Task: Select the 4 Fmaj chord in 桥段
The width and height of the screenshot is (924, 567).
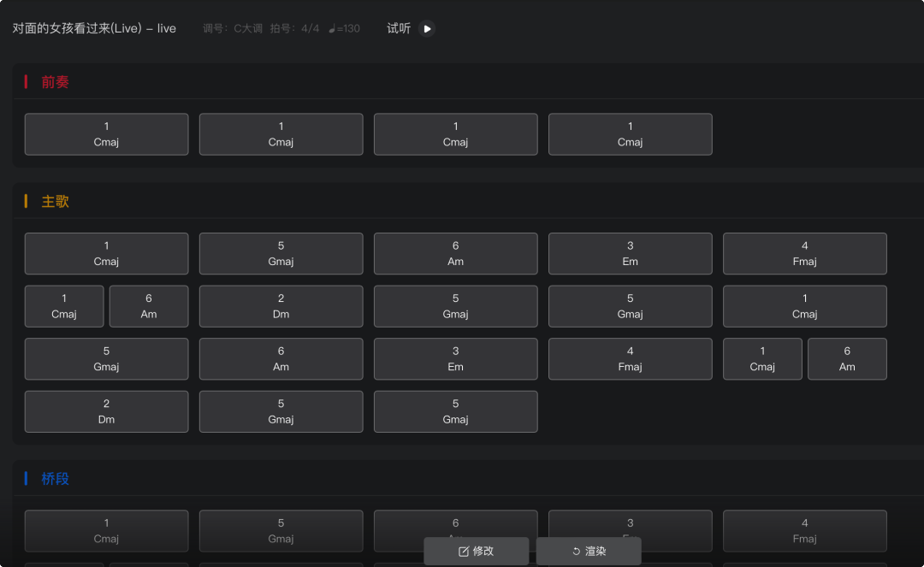Action: pos(804,531)
